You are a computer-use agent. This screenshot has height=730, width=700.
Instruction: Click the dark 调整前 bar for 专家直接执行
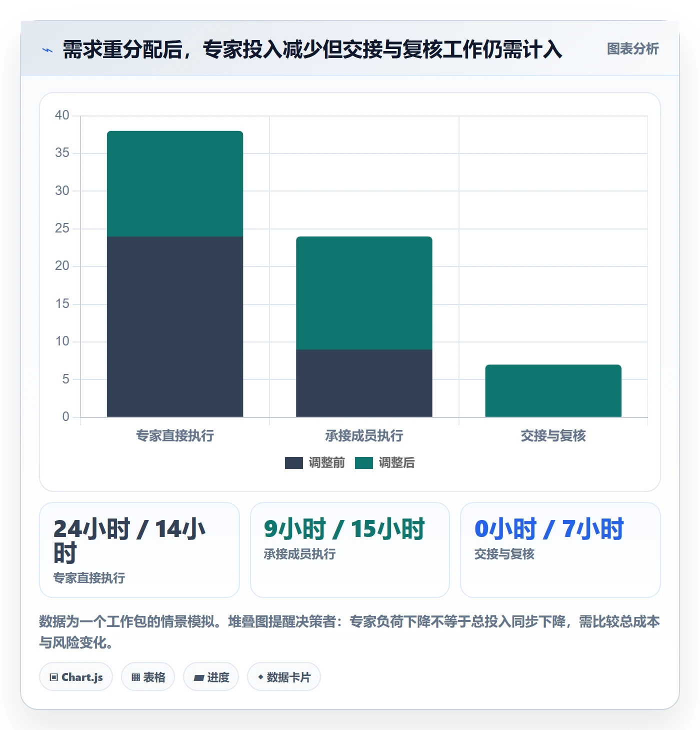[175, 326]
